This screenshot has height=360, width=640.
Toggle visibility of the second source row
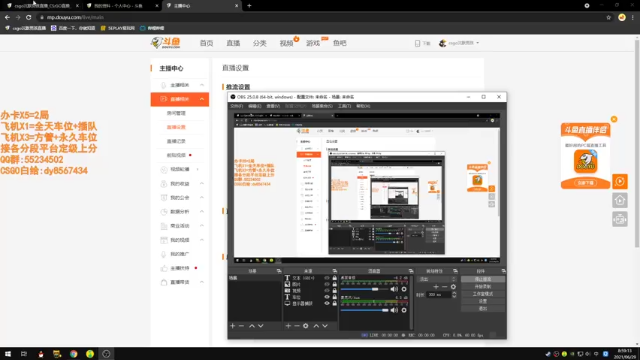click(x=327, y=284)
